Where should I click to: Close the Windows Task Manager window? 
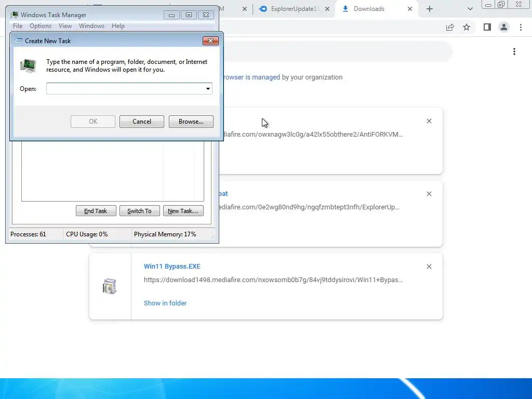(206, 15)
